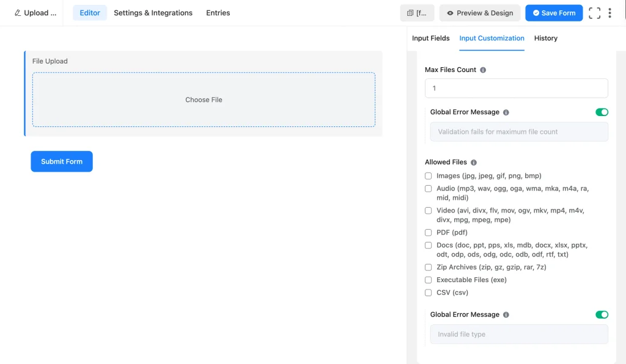Enable the Docs file types checkbox
The width and height of the screenshot is (626, 364).
pos(428,245)
